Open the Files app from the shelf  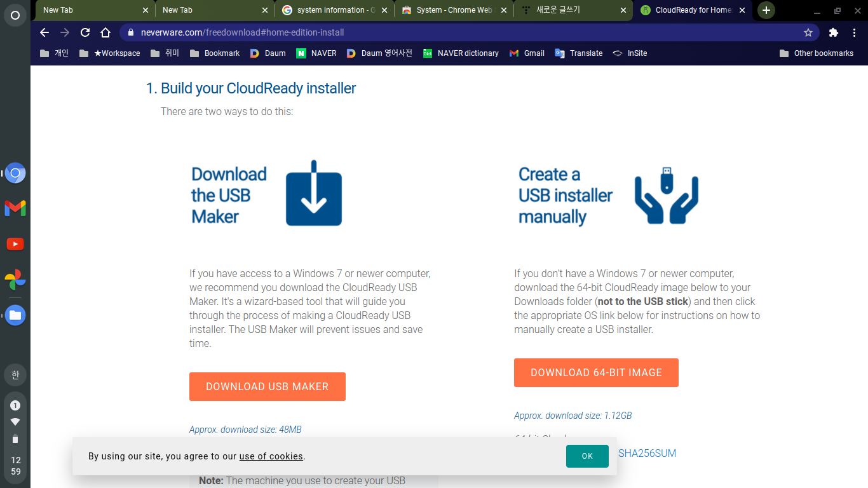point(15,315)
